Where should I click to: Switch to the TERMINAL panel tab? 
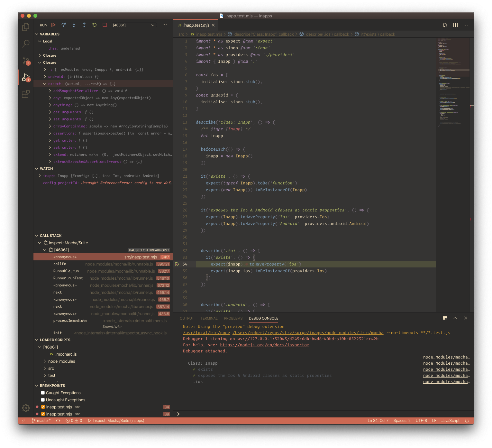[x=209, y=318]
